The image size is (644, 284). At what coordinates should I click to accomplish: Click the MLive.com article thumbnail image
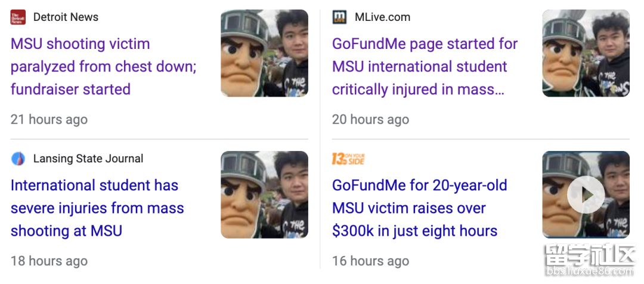point(586,53)
